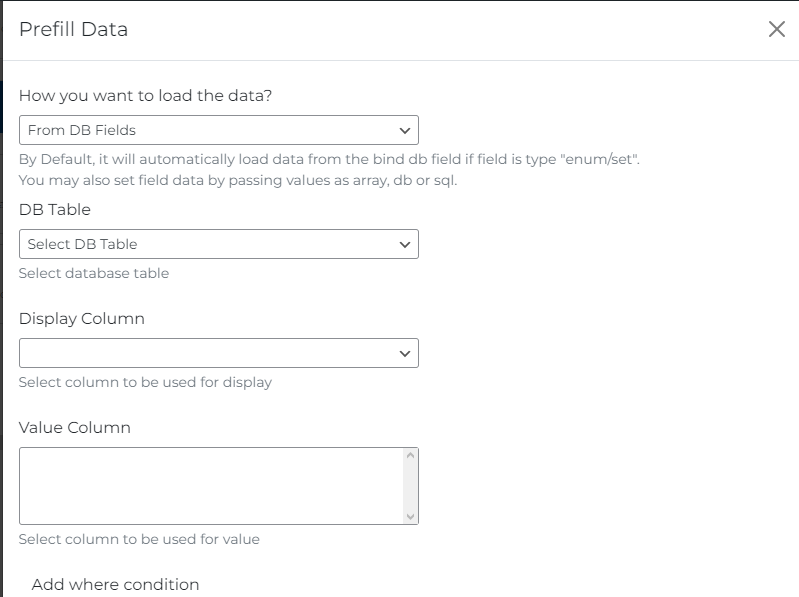
Task: Click the 'Display Column' field label
Action: click(x=82, y=318)
